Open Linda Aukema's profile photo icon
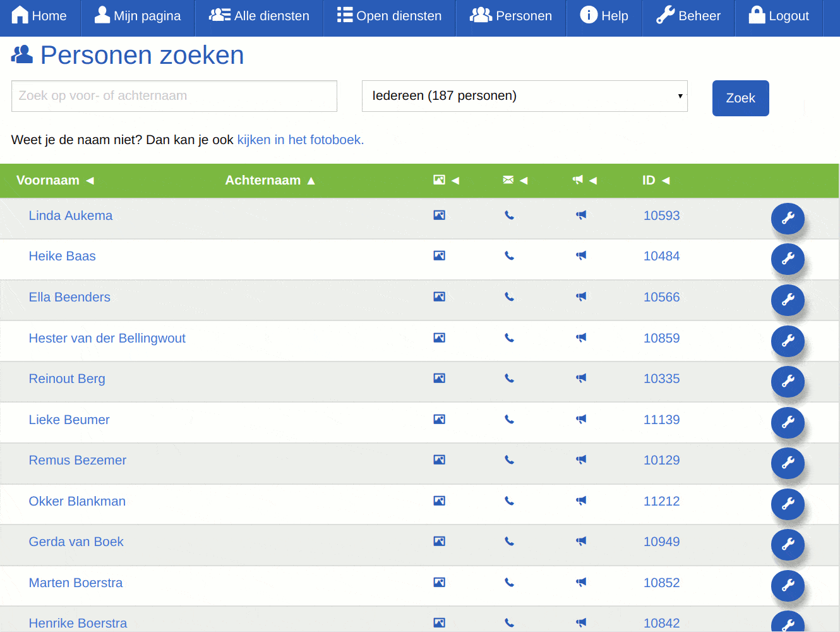The image size is (840, 632). click(439, 215)
